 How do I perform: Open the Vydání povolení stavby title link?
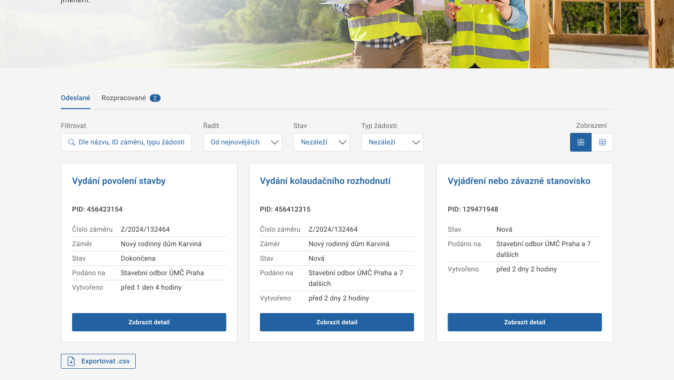[119, 181]
